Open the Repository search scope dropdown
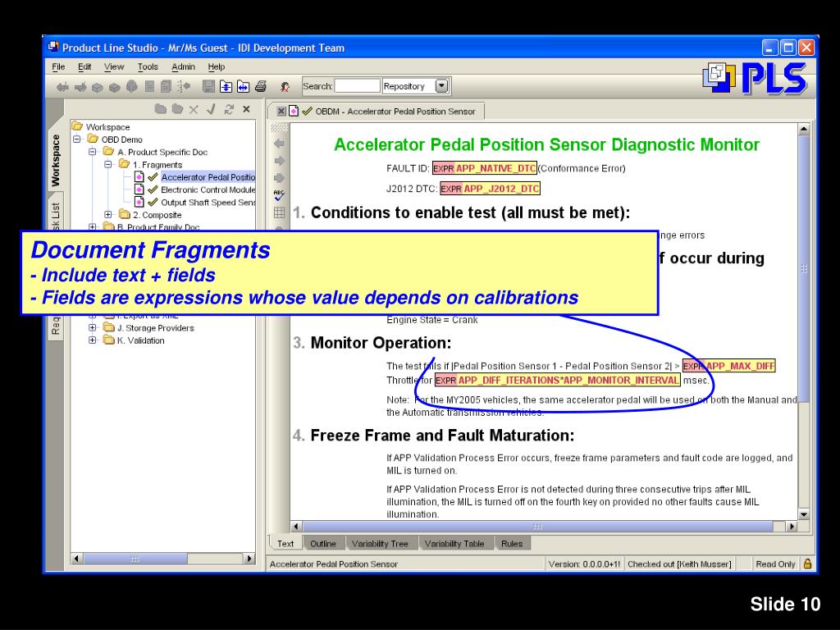This screenshot has width=840, height=630. [x=441, y=85]
